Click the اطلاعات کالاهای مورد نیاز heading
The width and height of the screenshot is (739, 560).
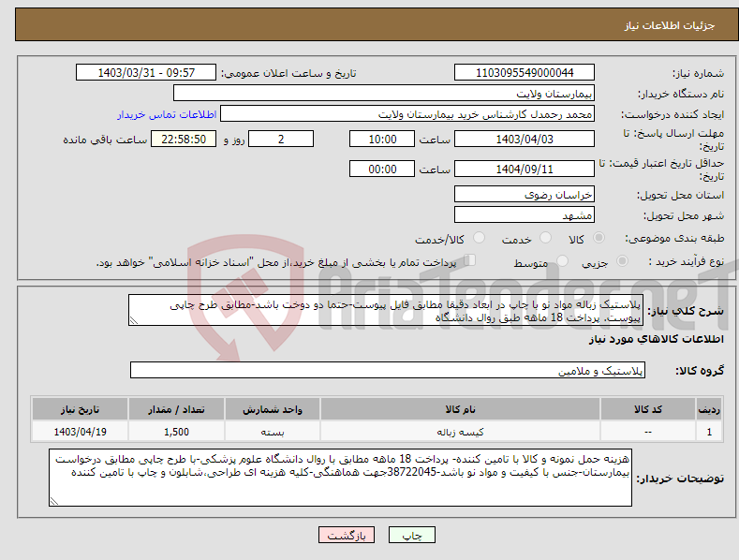point(656,339)
